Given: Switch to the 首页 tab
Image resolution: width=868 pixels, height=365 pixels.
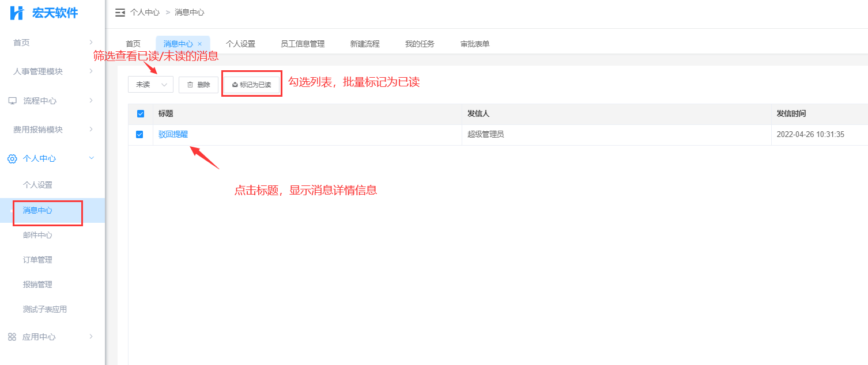Looking at the screenshot, I should click(x=133, y=44).
